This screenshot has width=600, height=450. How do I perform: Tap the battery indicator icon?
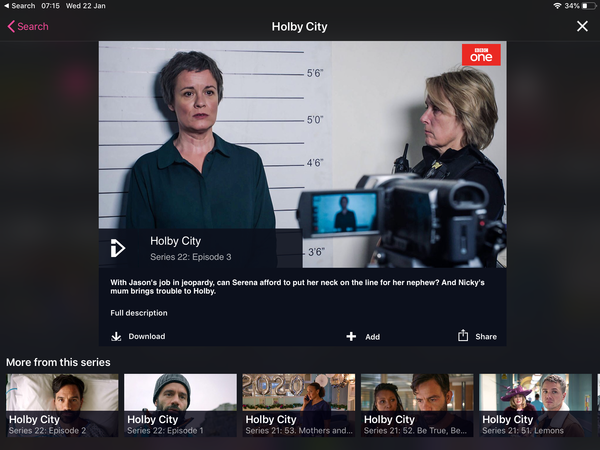click(x=589, y=6)
